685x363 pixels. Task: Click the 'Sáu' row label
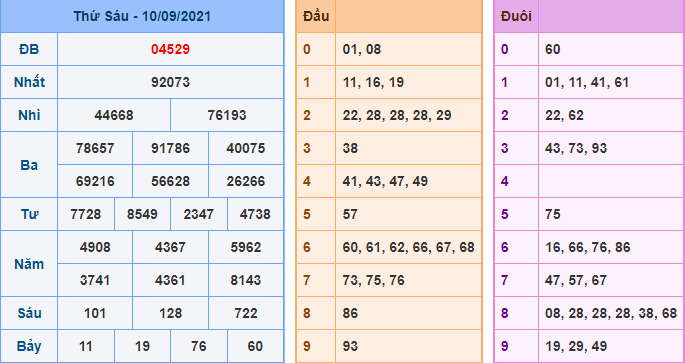[29, 313]
